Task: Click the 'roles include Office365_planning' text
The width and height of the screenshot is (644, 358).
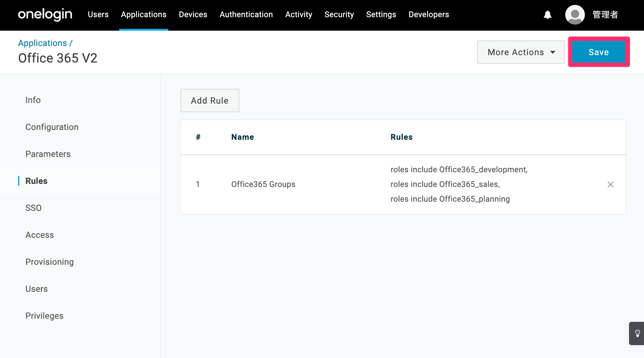Action: coord(450,199)
